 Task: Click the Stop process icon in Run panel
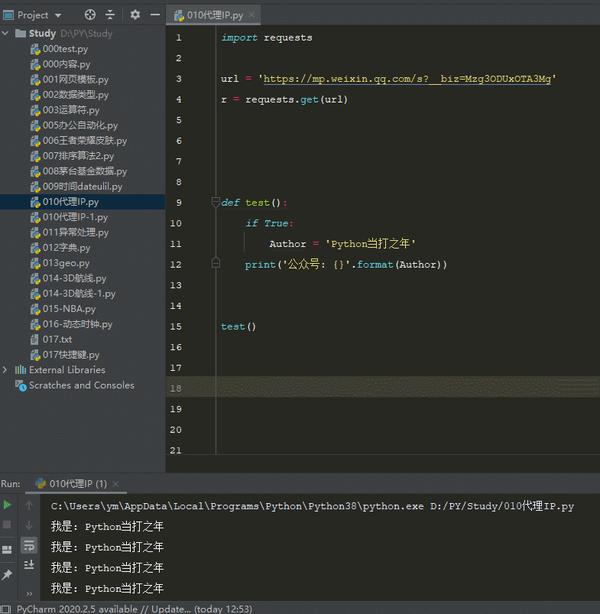click(8, 525)
